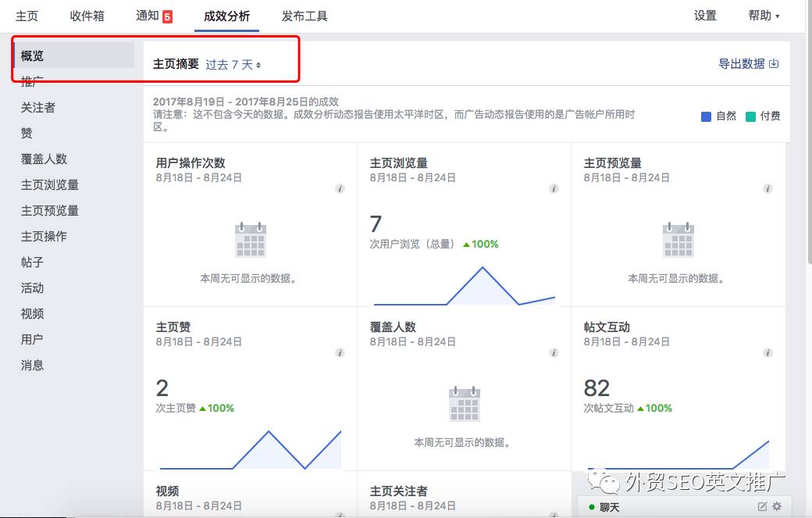The width and height of the screenshot is (812, 518).
Task: Open 帖子 in the sidebar
Action: (32, 262)
